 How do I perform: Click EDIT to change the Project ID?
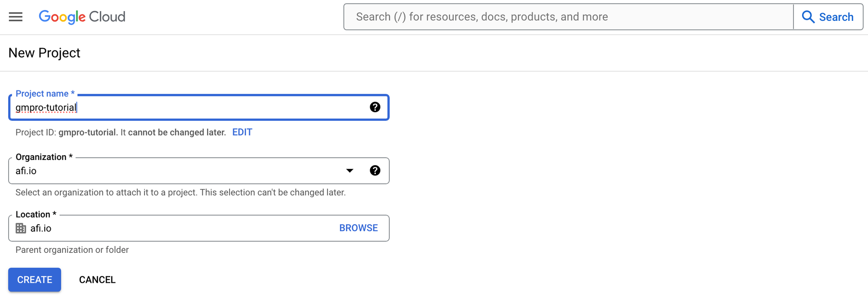click(242, 132)
